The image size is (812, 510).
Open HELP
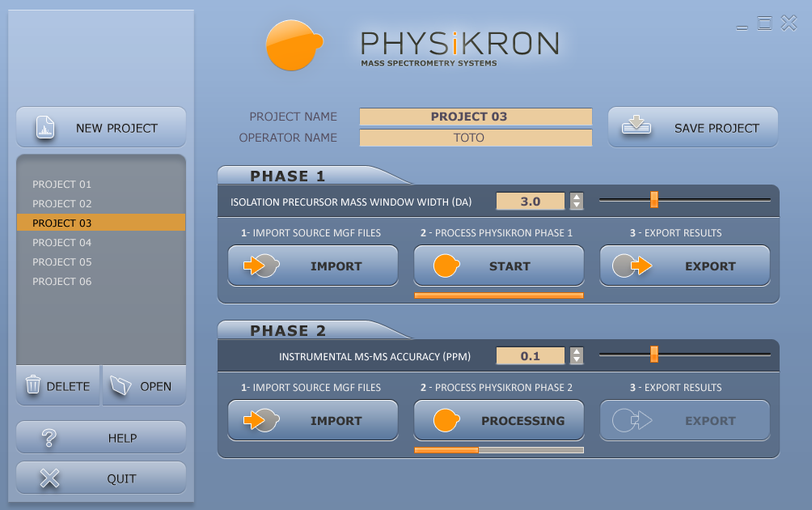101,437
